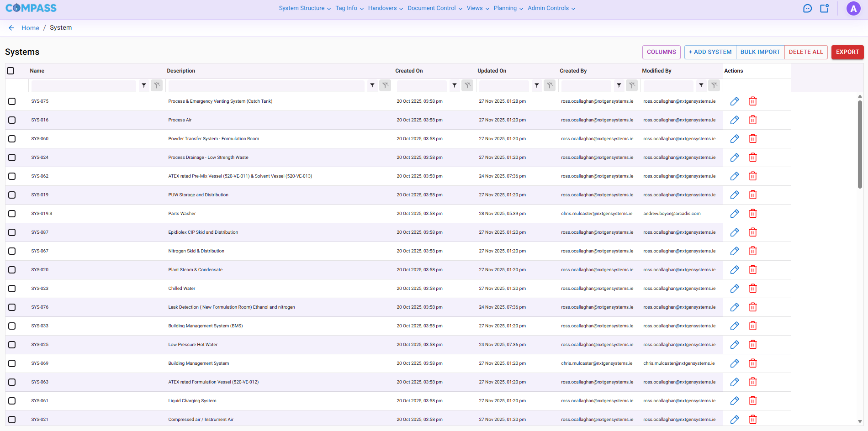
Task: Edit the SYS-075 system using the pencil icon
Action: [x=735, y=101]
